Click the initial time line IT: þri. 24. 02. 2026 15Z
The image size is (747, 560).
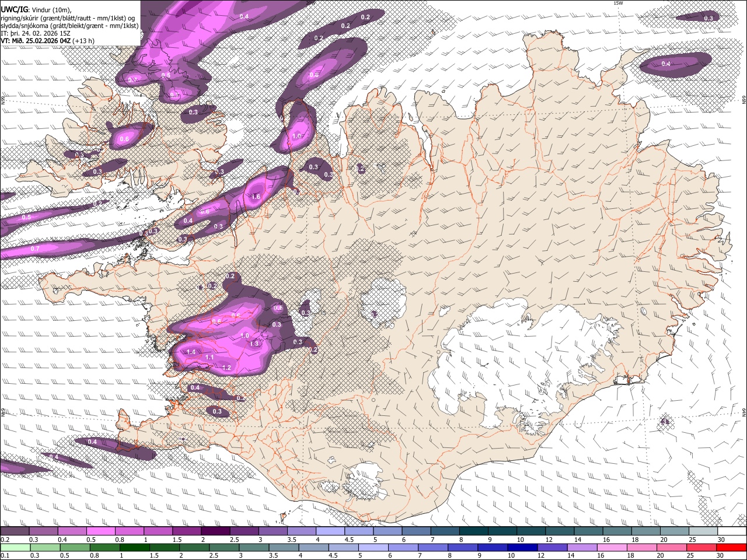coord(35,33)
